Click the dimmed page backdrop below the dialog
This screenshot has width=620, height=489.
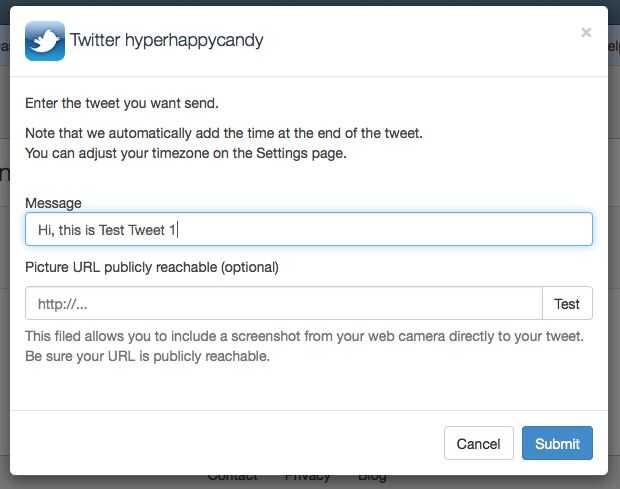(100, 481)
